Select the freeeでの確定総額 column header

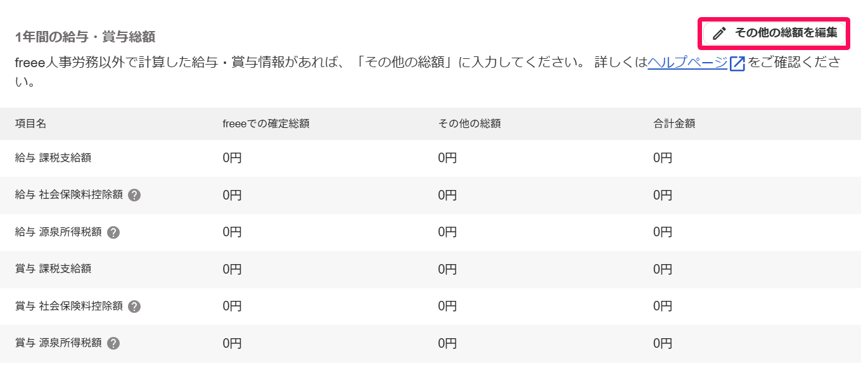266,124
